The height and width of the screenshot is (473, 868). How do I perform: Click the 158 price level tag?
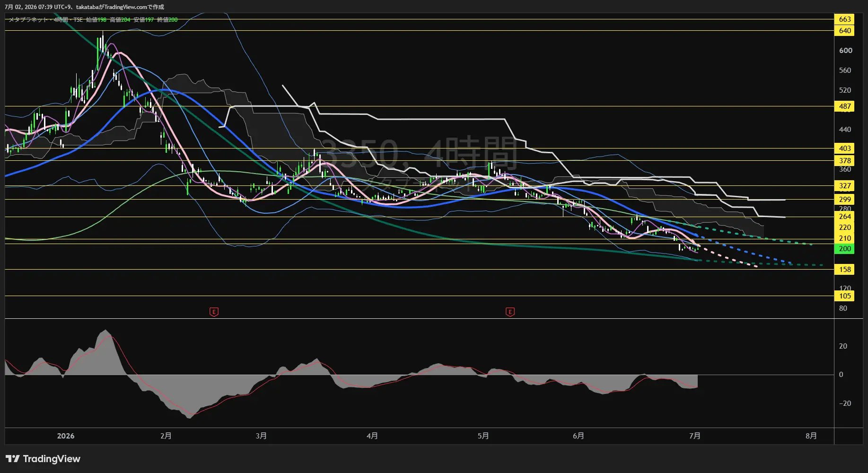pos(845,270)
